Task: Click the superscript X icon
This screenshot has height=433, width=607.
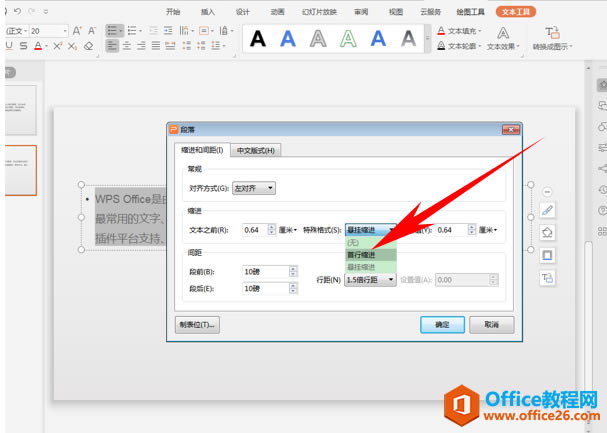Action: (58, 46)
